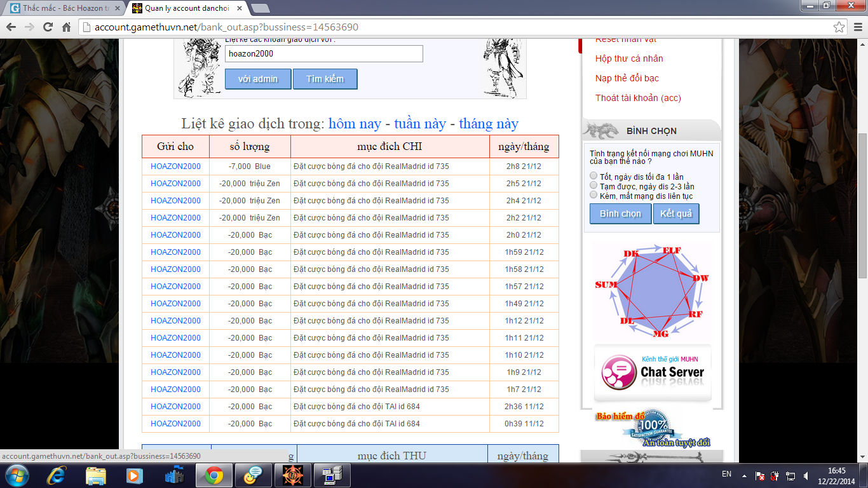Open HOAZON2000 link in the 2h5 21/12 row
868x488 pixels.
point(175,184)
